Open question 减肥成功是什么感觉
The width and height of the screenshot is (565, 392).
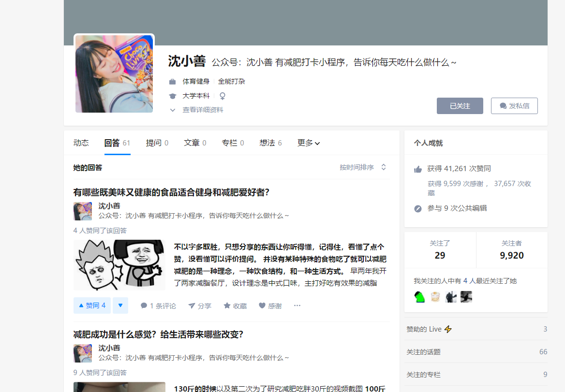tap(158, 334)
